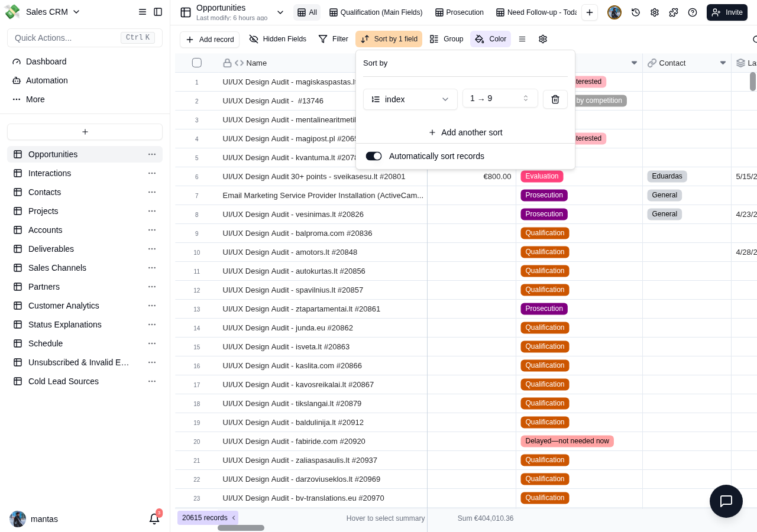Click the user avatar in top bar

click(614, 12)
